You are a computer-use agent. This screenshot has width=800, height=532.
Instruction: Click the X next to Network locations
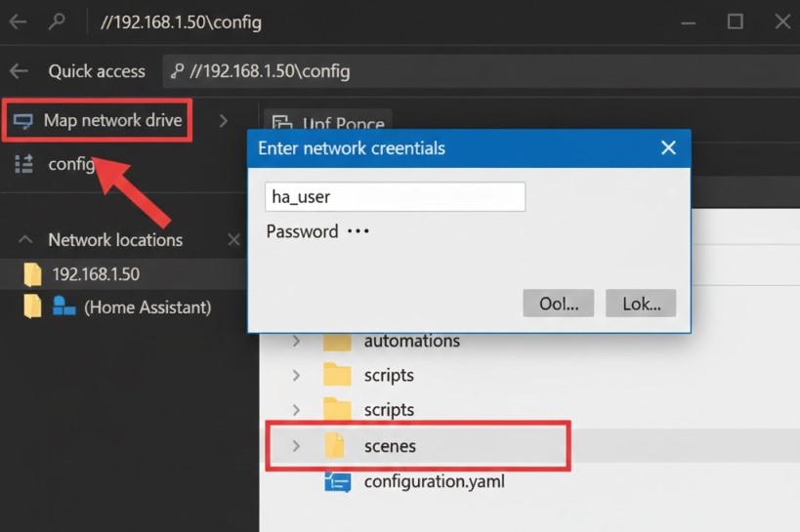233,239
